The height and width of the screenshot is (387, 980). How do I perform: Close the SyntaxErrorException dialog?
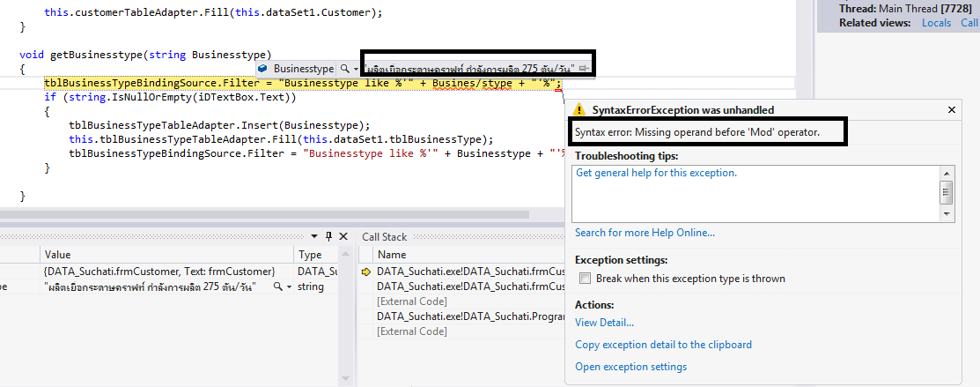pos(951,109)
